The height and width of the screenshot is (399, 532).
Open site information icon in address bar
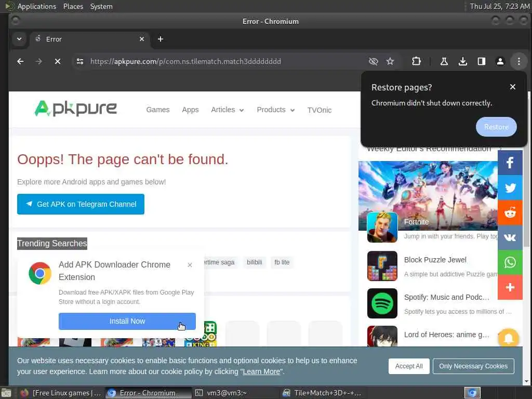point(79,61)
